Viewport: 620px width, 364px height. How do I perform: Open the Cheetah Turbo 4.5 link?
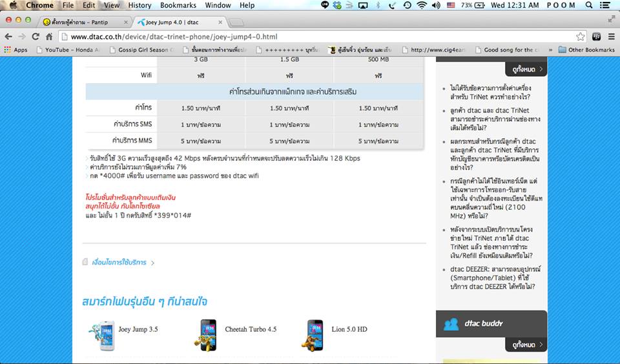[251, 329]
